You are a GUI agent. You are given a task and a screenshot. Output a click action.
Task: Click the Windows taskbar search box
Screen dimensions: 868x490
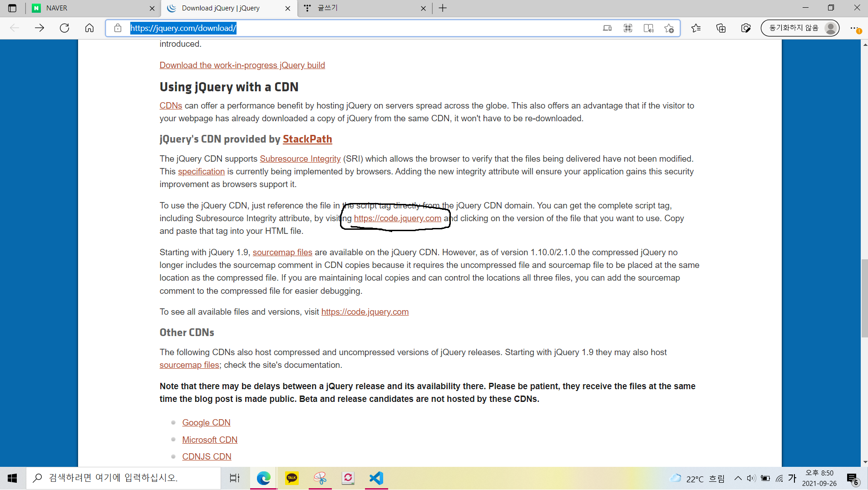(123, 478)
